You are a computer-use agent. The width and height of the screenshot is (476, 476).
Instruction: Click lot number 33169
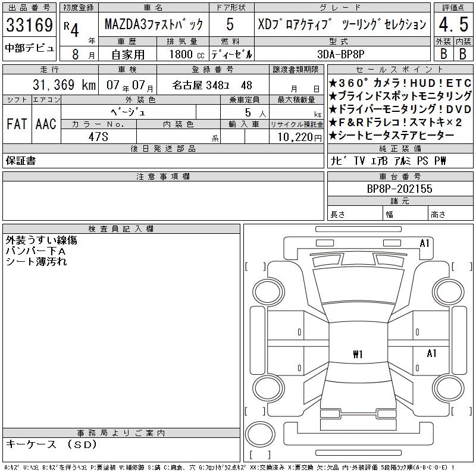(29, 24)
